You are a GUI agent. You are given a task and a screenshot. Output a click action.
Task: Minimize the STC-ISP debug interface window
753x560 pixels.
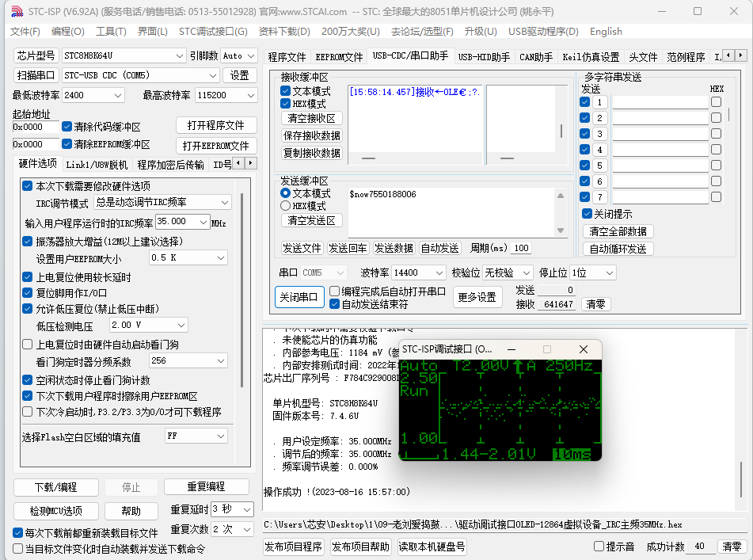click(512, 349)
